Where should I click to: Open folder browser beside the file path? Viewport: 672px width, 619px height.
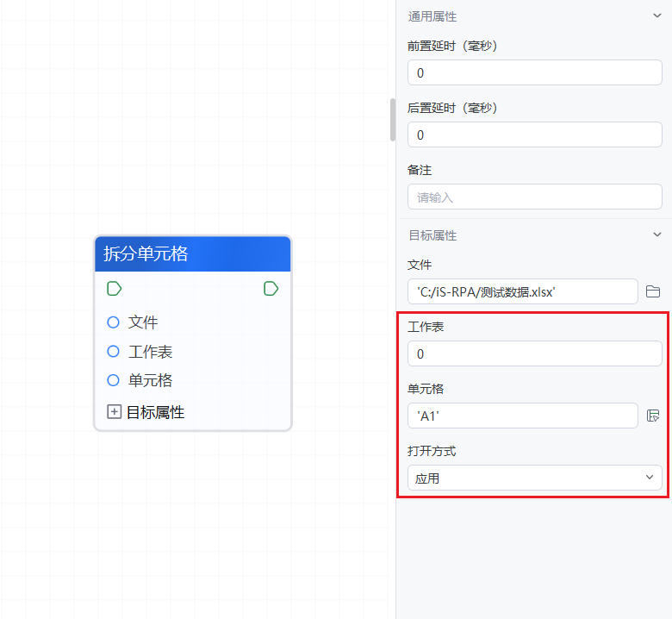tap(653, 291)
